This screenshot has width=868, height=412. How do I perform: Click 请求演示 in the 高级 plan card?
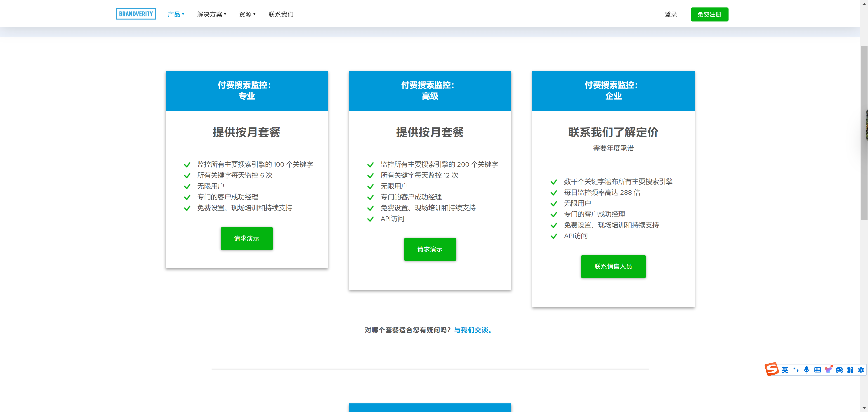point(430,249)
